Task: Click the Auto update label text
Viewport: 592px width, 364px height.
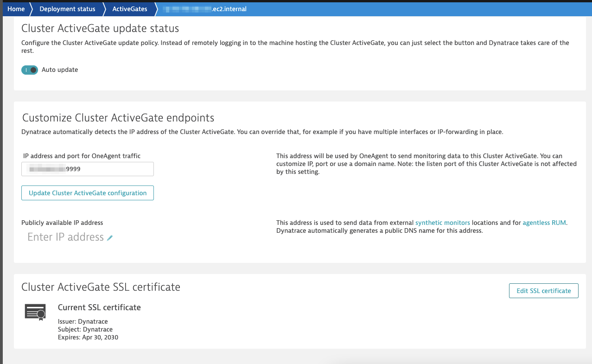Action: coord(60,70)
